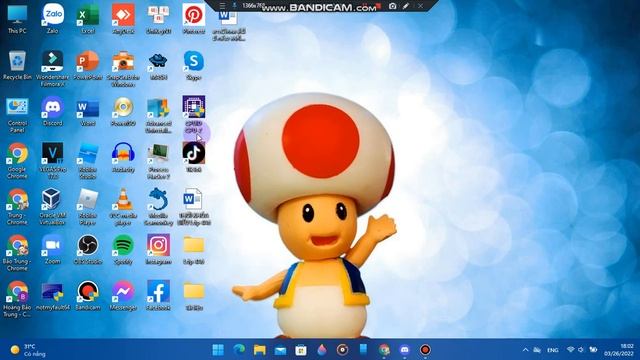Select the Word document beside the SeaMonkey icon
This screenshot has height=360, width=640.
point(194,207)
